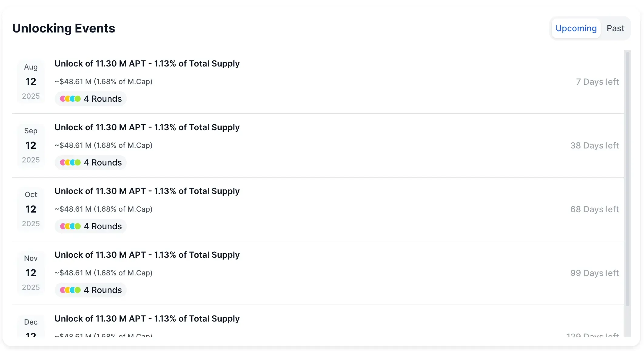
Task: Open the Aug 12 2025 date badge
Action: 31,81
